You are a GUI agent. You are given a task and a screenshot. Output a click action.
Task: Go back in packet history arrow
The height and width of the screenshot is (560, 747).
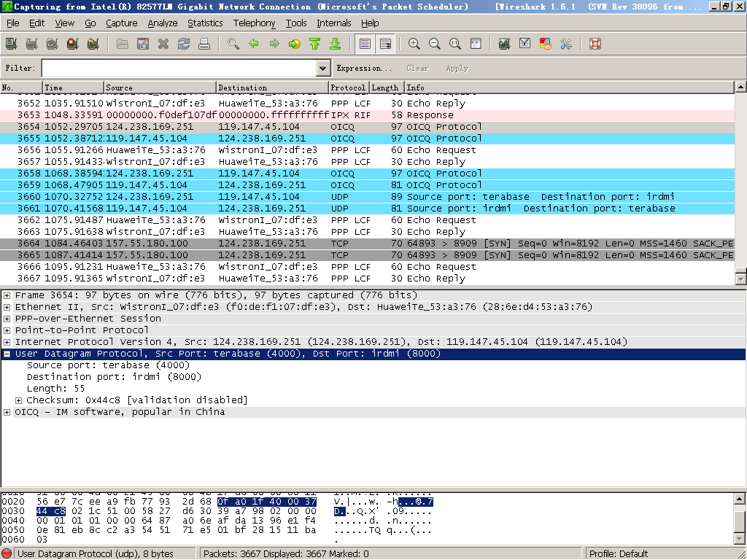[x=254, y=44]
